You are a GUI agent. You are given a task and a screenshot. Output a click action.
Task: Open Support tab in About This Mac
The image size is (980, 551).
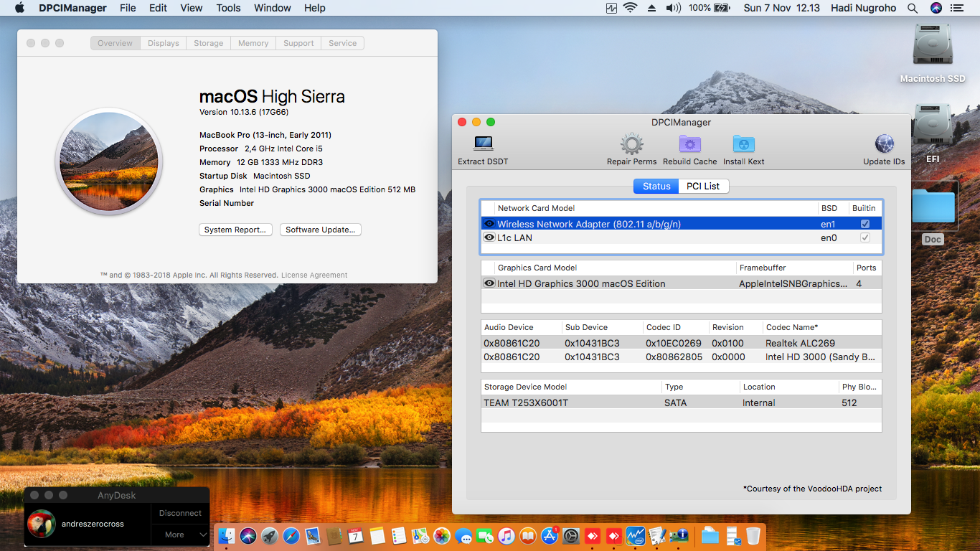pyautogui.click(x=298, y=43)
